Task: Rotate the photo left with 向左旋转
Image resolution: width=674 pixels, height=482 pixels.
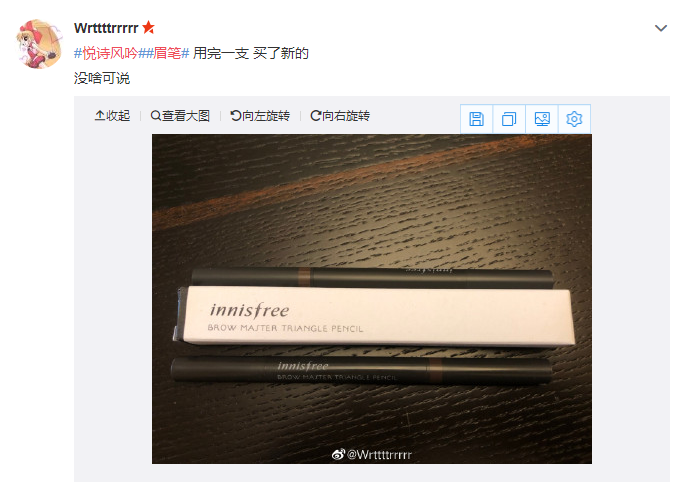Action: pyautogui.click(x=260, y=116)
